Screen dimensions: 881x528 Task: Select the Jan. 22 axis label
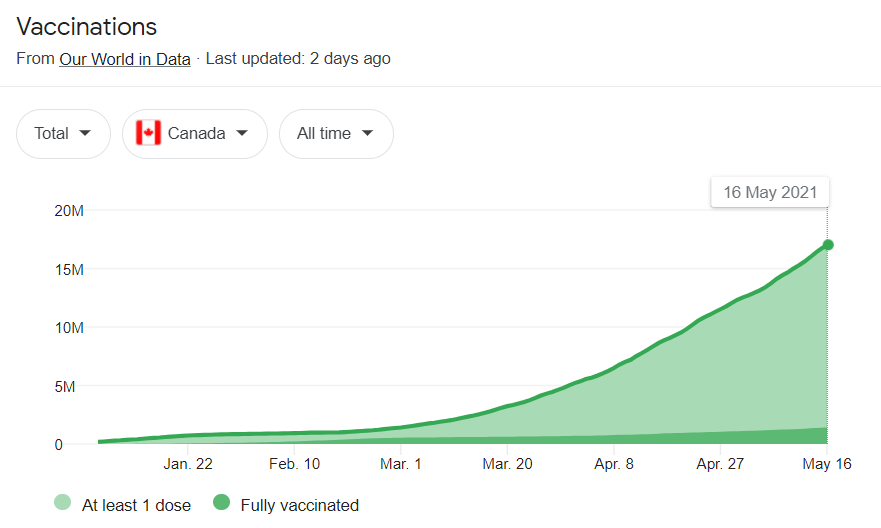188,464
